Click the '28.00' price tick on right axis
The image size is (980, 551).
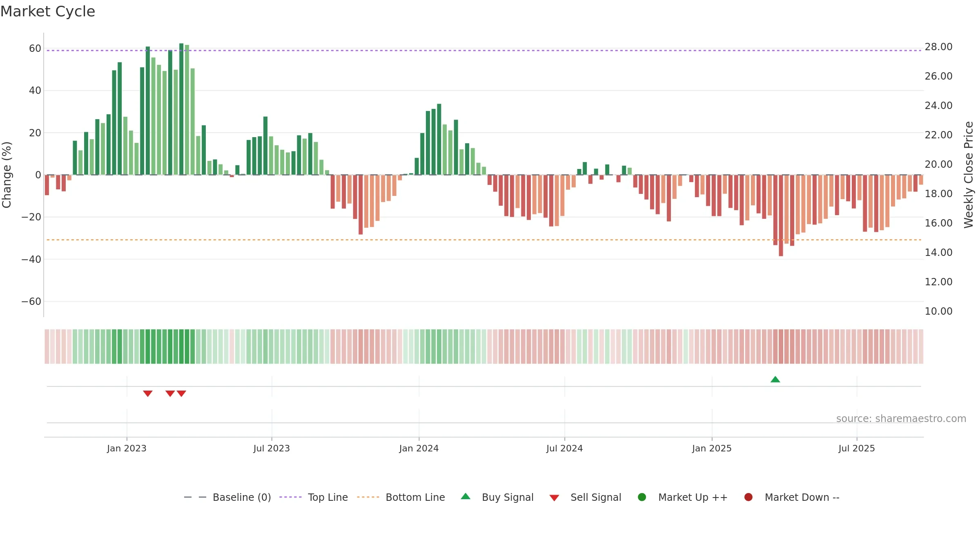point(938,47)
